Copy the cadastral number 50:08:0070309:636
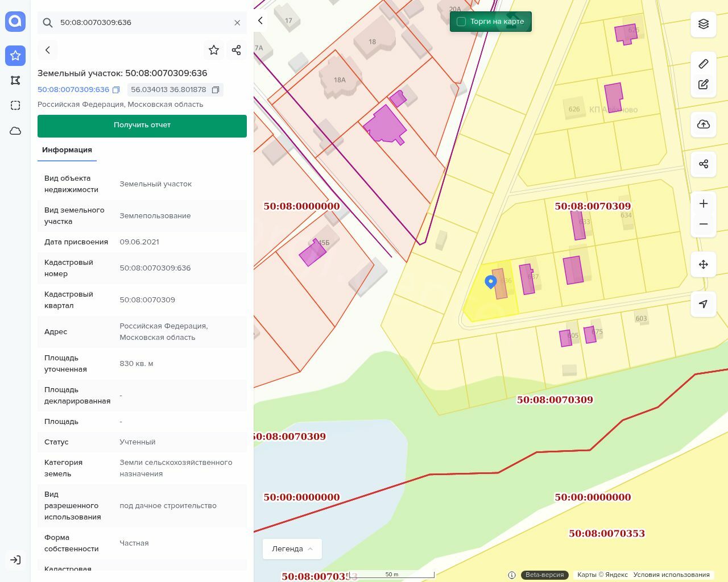Image resolution: width=728 pixels, height=582 pixels. (x=116, y=90)
